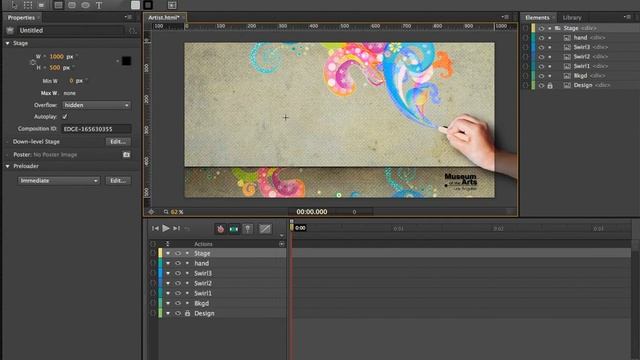Click Design lock icon in timeline
Screen dimensions: 640x360
[x=187, y=313]
